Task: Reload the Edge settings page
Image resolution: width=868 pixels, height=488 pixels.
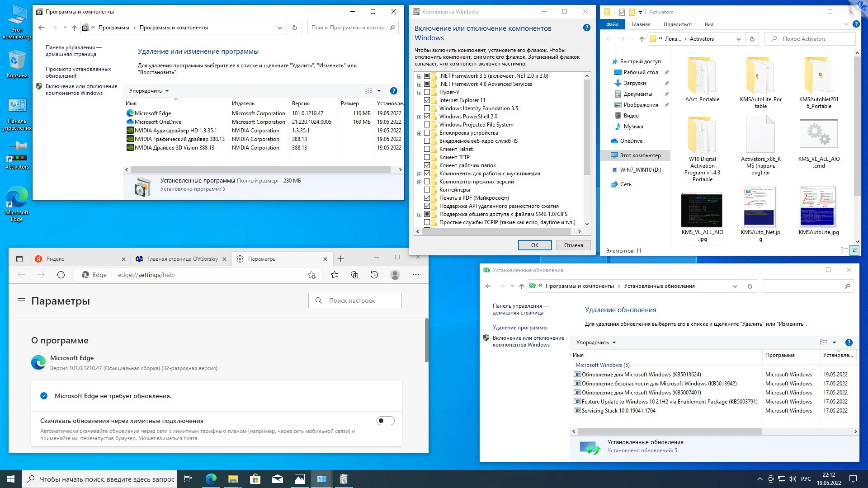Action: (x=61, y=275)
